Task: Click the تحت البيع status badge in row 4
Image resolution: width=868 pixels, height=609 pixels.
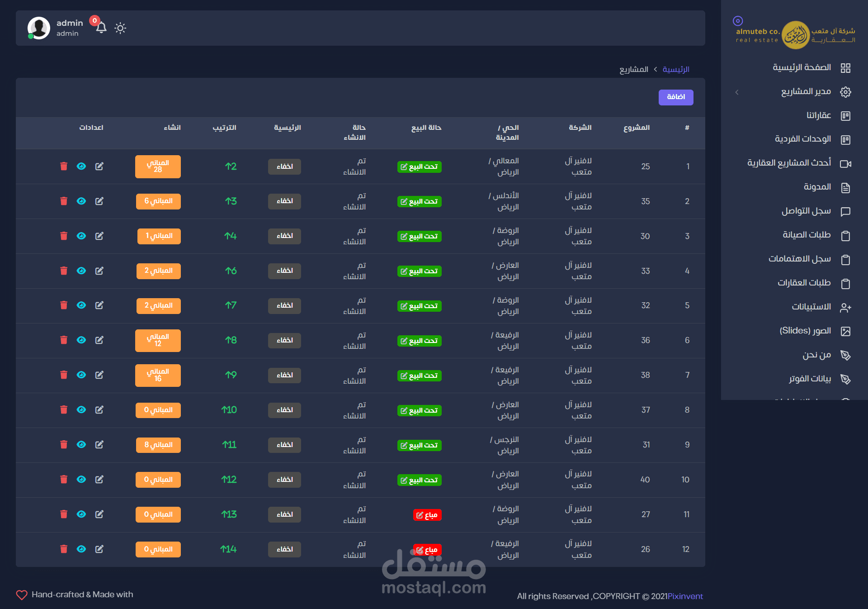Action: coord(419,271)
